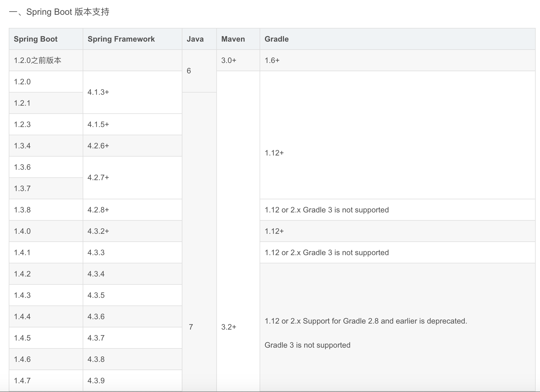Click the Gradle '1.12+' cell in 1.4.0 row
540x392 pixels.
coord(398,231)
